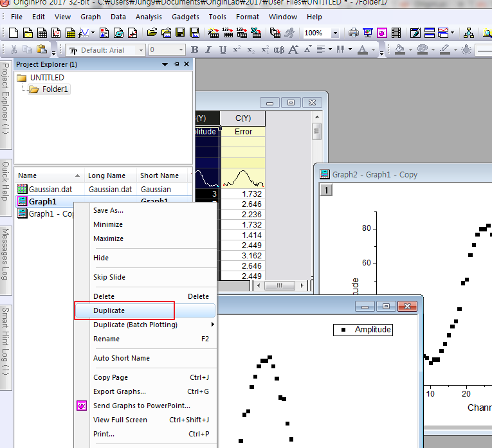Click the Import Wizard icon

click(214, 33)
